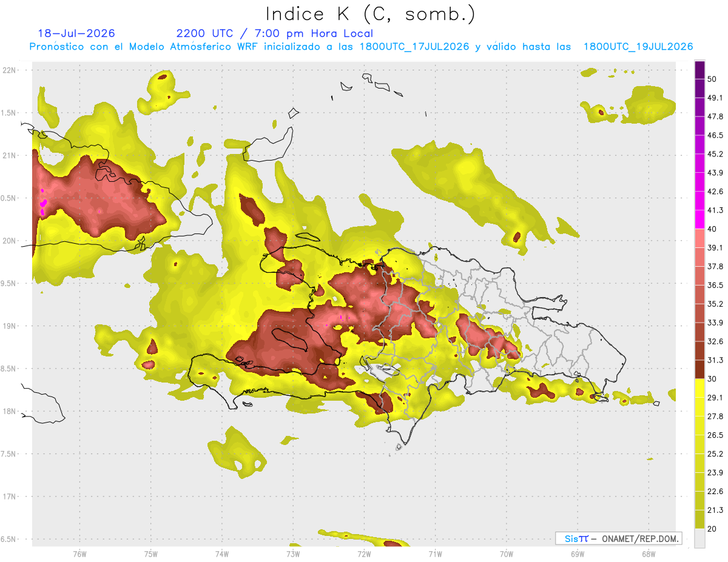The width and height of the screenshot is (728, 562).
Task: Click the color scale value 46.5
Action: (715, 135)
